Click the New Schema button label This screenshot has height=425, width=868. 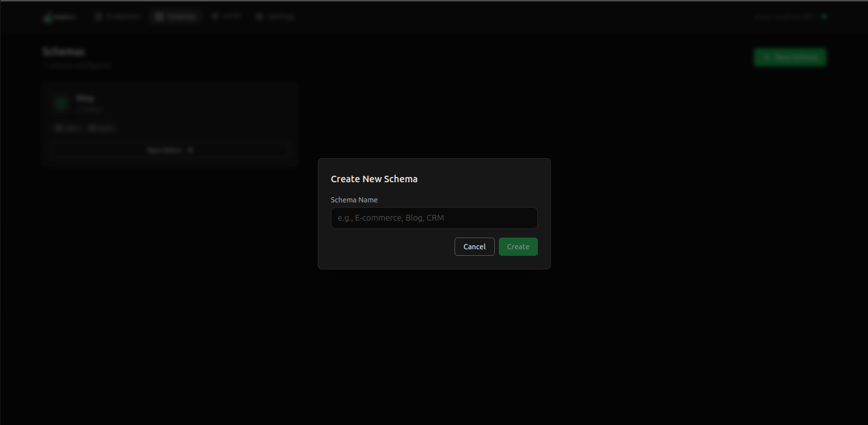pyautogui.click(x=796, y=57)
